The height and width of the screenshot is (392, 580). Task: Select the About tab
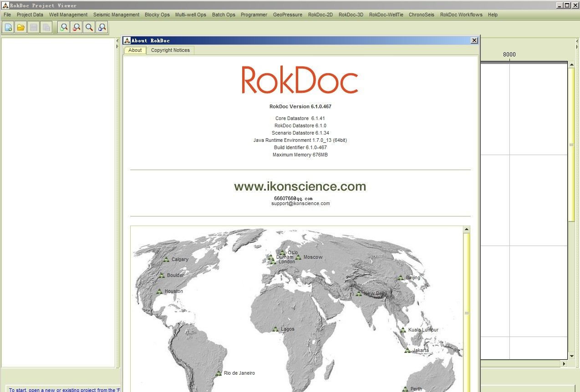pos(135,50)
